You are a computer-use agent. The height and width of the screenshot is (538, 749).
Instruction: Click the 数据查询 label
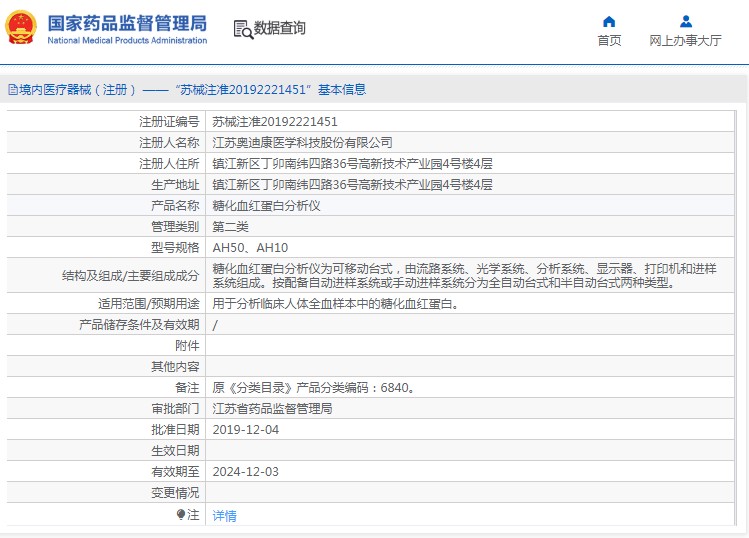[x=279, y=28]
